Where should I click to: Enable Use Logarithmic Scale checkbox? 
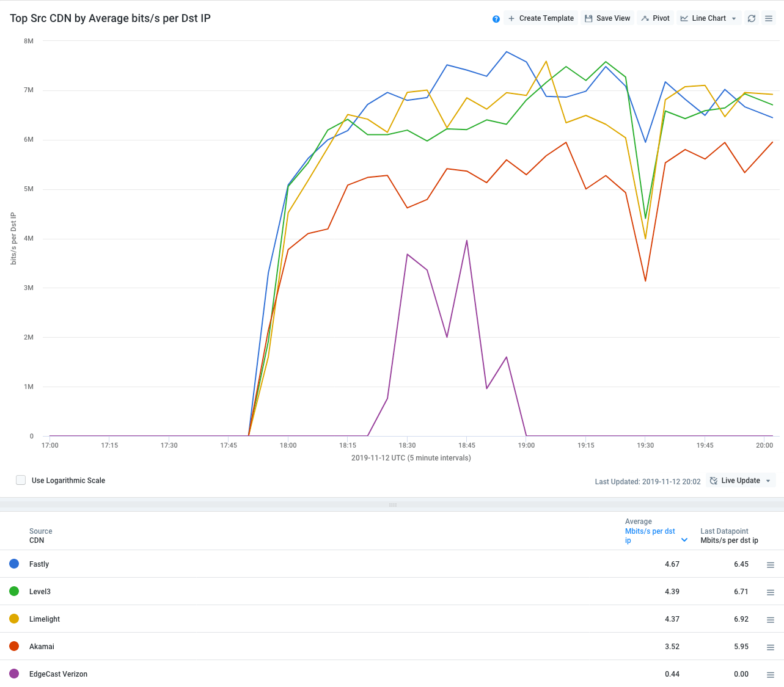pyautogui.click(x=21, y=480)
